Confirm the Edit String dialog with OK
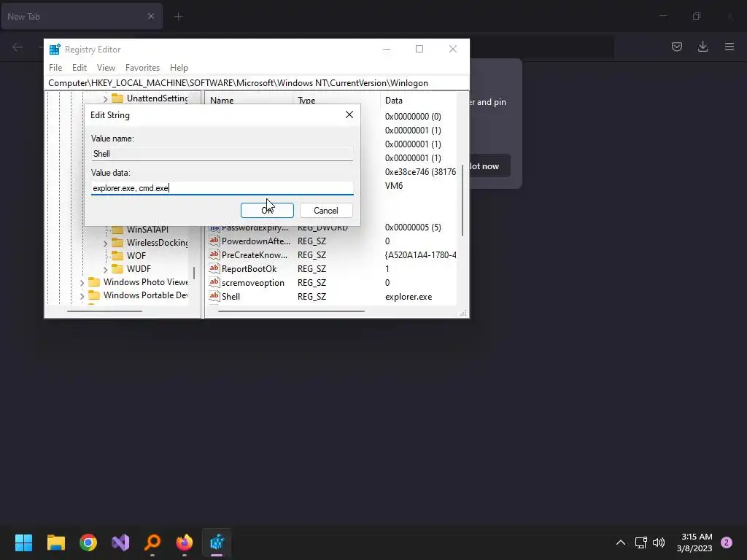 [x=267, y=211]
